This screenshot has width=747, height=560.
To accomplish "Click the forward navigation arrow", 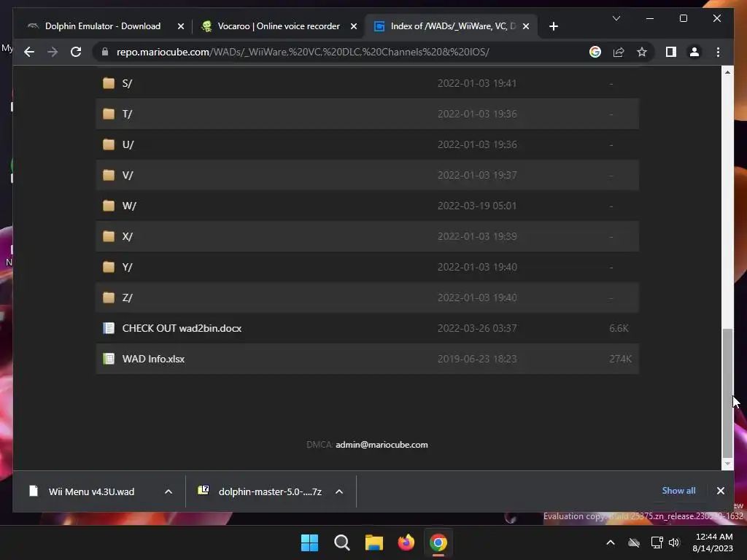I will click(x=53, y=52).
